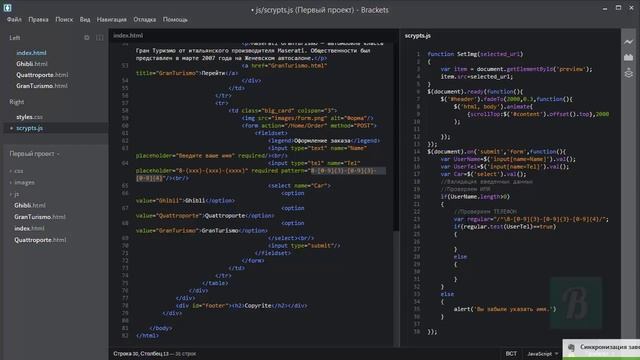Click the layers icon in right toolbar
640x360 pixels.
(629, 73)
